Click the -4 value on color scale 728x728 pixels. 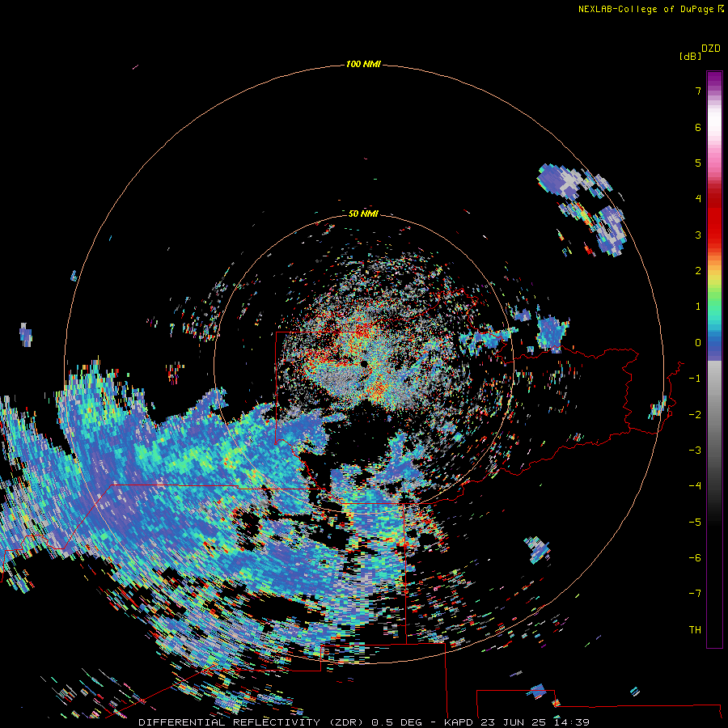(x=695, y=486)
